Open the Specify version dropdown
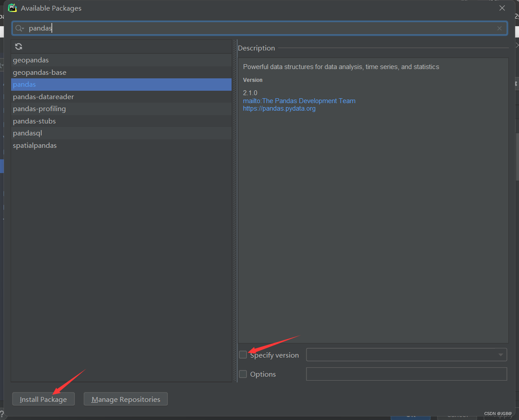Screen dimensions: 519x420 click(x=407, y=354)
